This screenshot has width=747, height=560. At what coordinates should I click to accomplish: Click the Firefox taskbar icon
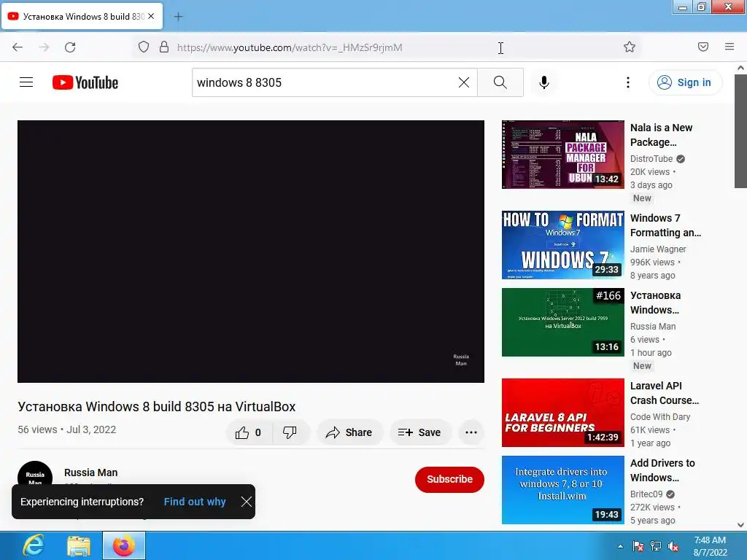click(124, 545)
